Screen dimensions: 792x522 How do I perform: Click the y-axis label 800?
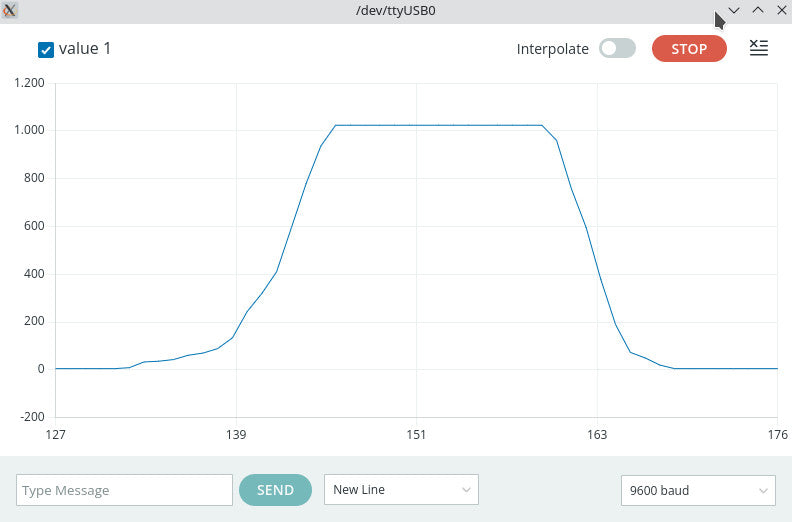tap(34, 178)
